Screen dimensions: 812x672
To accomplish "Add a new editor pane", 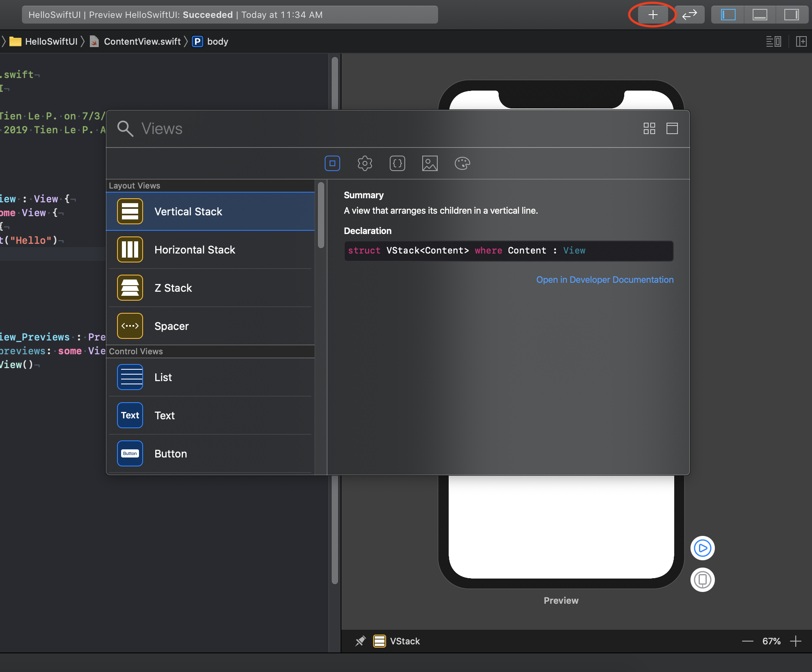I will click(801, 41).
